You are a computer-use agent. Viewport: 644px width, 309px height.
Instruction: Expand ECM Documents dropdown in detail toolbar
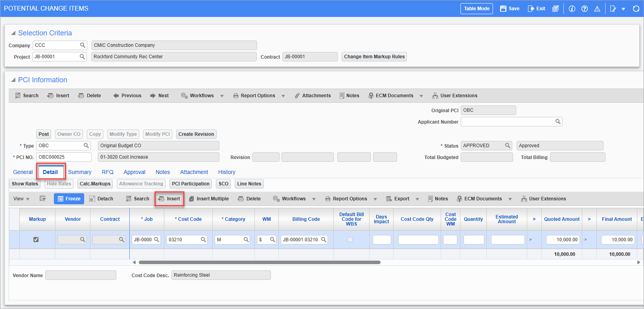pyautogui.click(x=510, y=199)
